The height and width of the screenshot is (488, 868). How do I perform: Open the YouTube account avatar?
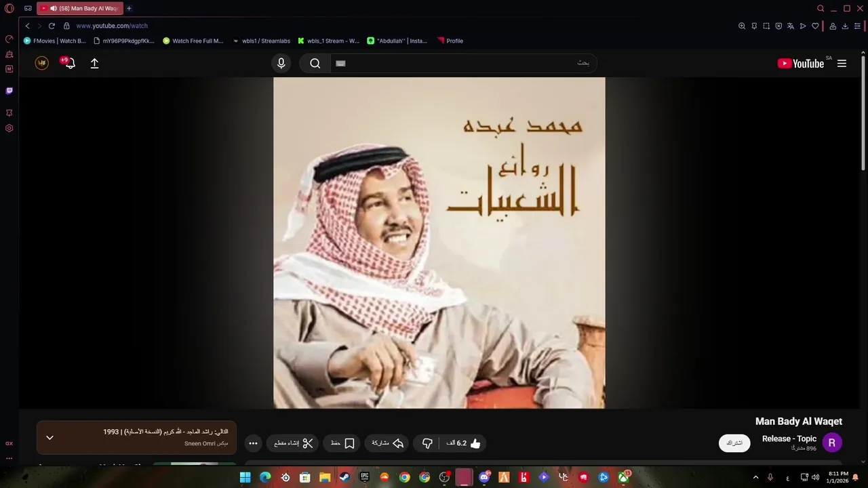click(x=42, y=63)
